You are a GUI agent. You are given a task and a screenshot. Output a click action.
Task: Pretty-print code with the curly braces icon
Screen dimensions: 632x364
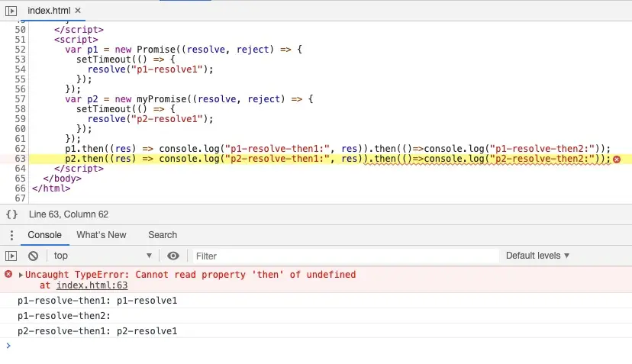coord(11,214)
